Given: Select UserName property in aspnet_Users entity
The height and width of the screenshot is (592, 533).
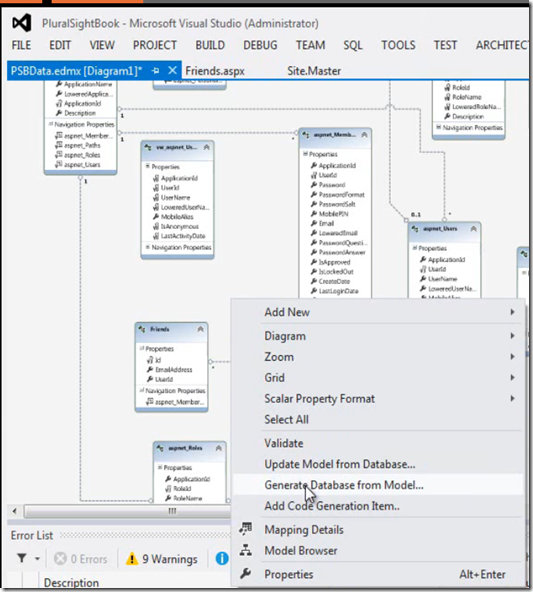Looking at the screenshot, I should point(439,279).
